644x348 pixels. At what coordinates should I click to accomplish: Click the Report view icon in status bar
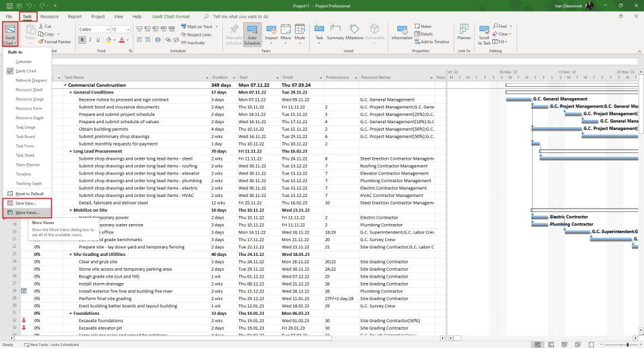(x=591, y=345)
